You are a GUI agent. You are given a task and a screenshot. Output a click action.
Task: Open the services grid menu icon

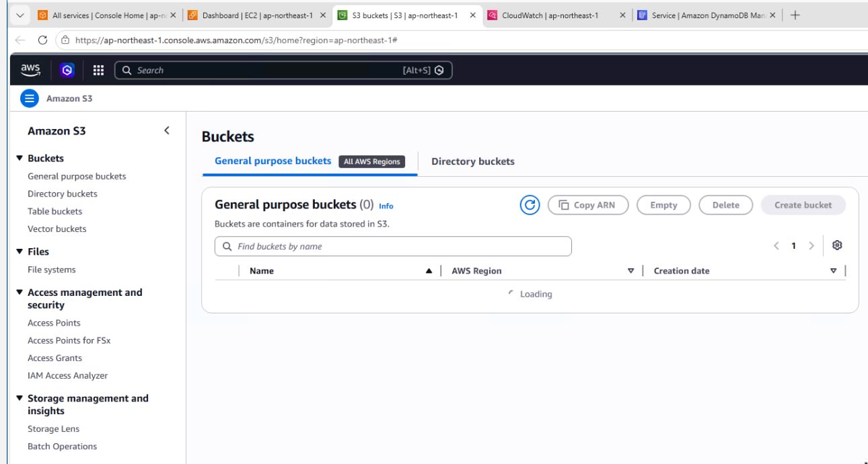tap(98, 70)
